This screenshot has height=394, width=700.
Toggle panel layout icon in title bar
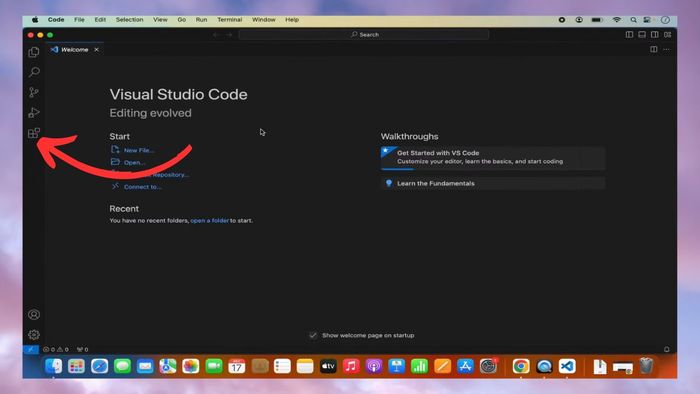click(642, 34)
